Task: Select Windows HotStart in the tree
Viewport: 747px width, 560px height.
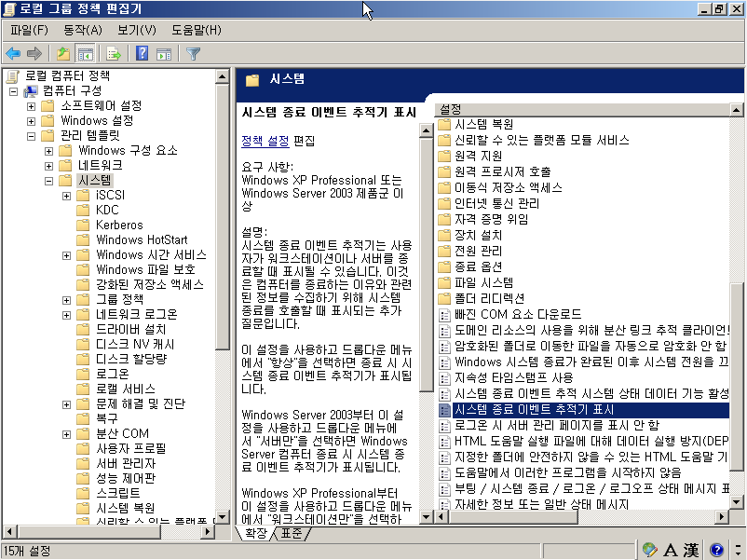Action: tap(142, 239)
